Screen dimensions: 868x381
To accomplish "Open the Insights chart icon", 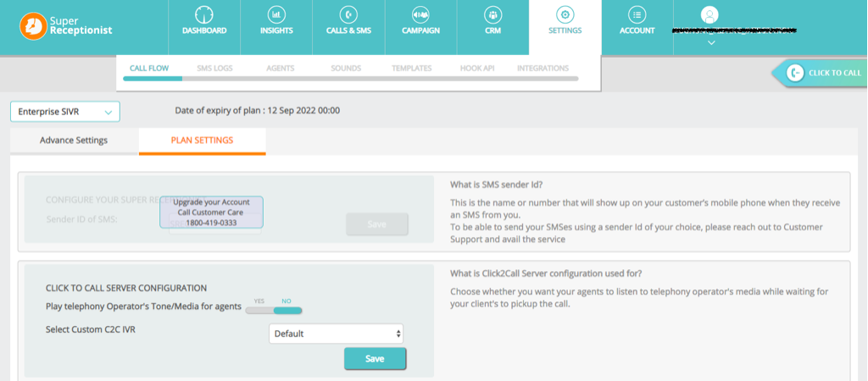I will pyautogui.click(x=276, y=15).
